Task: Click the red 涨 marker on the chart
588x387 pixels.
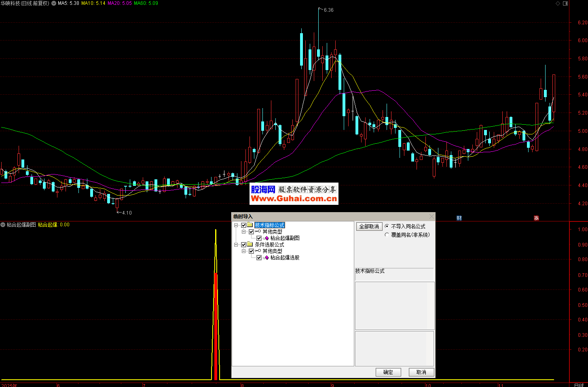Action: coord(536,218)
